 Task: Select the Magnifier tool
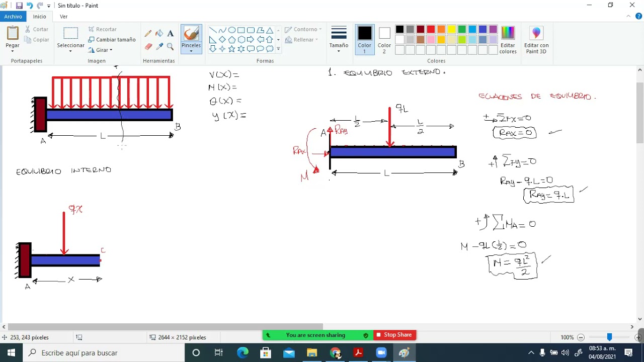170,46
